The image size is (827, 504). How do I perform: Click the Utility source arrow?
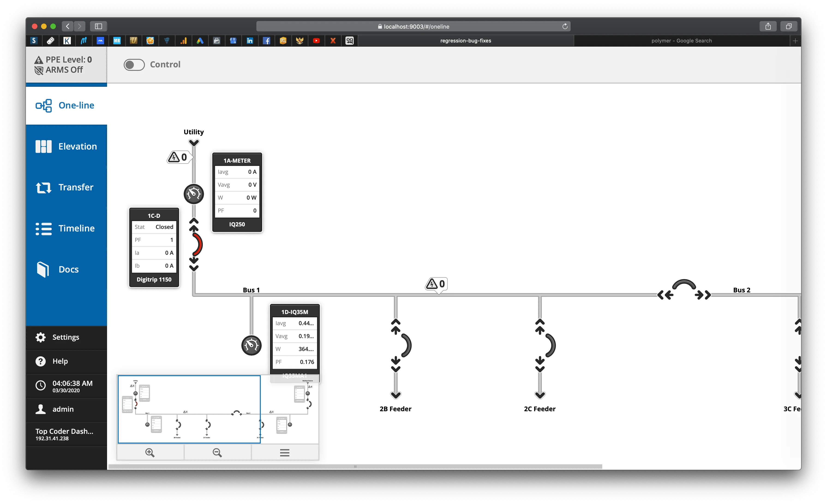coord(194,143)
